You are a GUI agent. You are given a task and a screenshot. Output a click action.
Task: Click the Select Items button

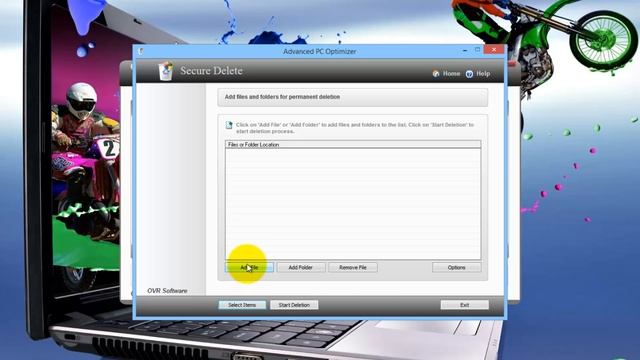tap(242, 305)
